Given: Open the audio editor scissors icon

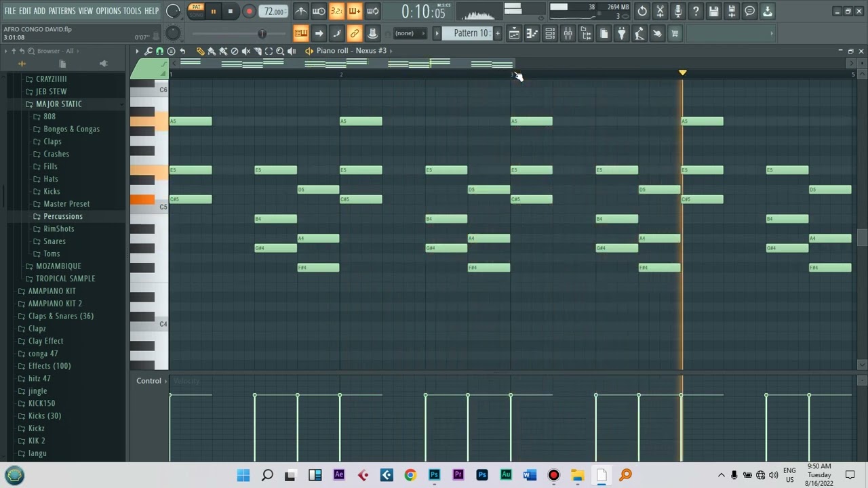Looking at the screenshot, I should (x=660, y=11).
